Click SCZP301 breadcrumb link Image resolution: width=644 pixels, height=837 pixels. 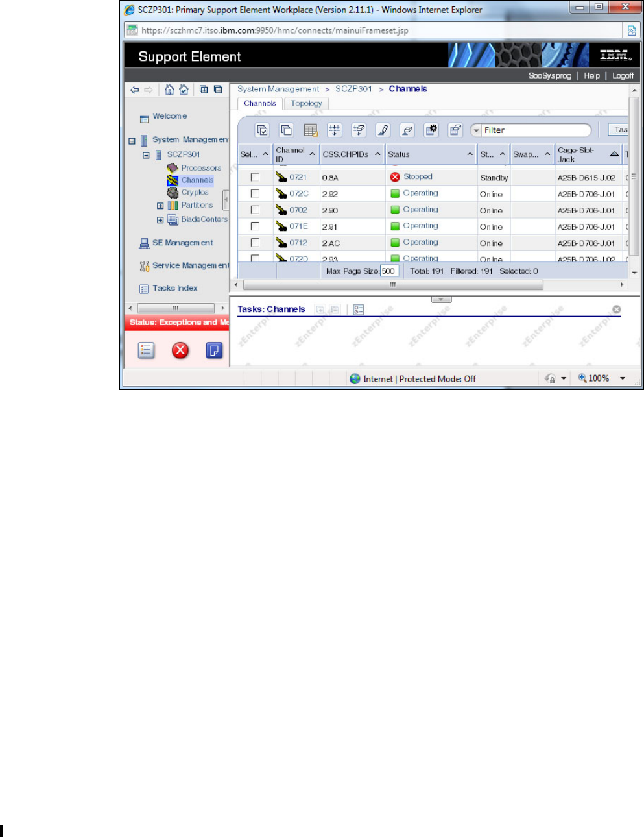[353, 89]
